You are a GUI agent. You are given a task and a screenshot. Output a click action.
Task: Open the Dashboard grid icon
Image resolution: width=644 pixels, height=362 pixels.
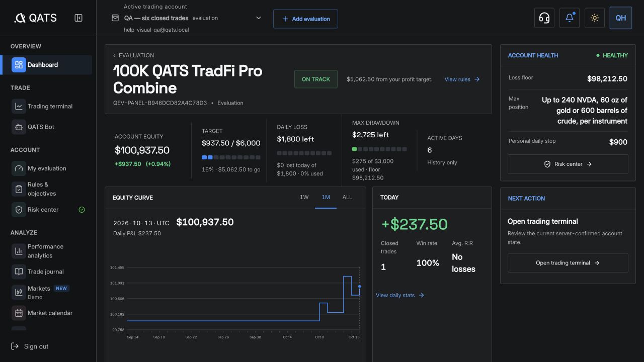pyautogui.click(x=19, y=65)
